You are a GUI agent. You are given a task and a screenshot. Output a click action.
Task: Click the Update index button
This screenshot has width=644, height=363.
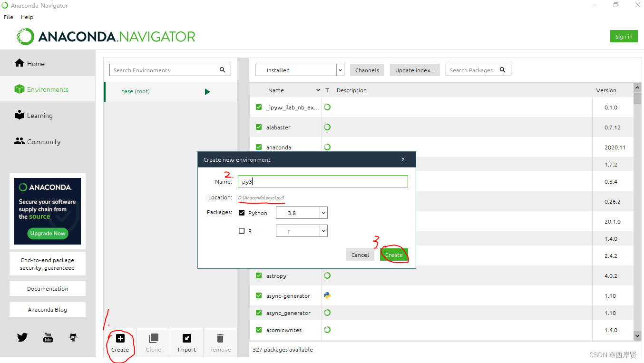[x=415, y=70]
